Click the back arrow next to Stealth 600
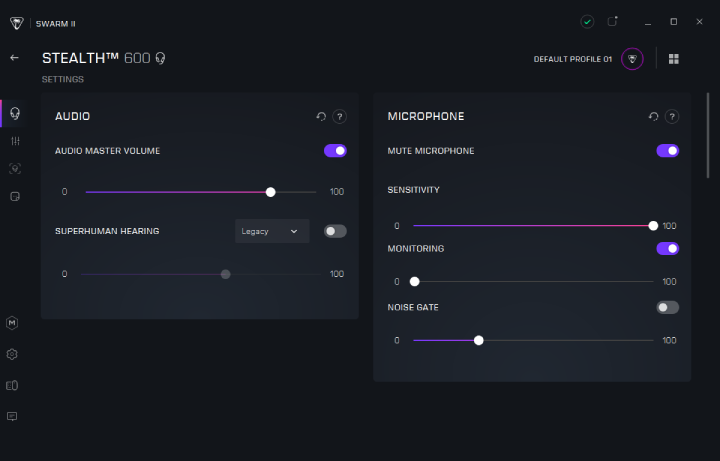The width and height of the screenshot is (720, 461). coord(14,58)
